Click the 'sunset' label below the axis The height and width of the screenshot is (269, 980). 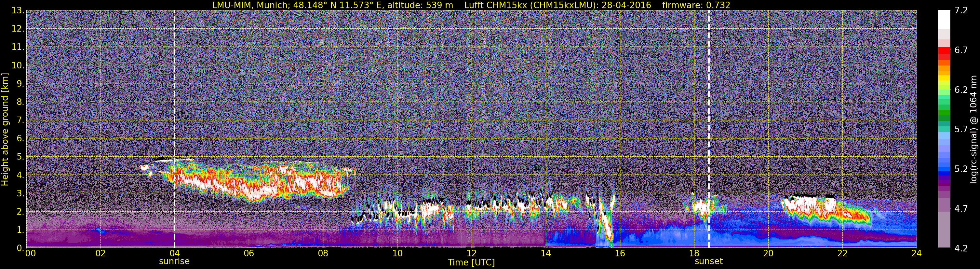pyautogui.click(x=708, y=262)
